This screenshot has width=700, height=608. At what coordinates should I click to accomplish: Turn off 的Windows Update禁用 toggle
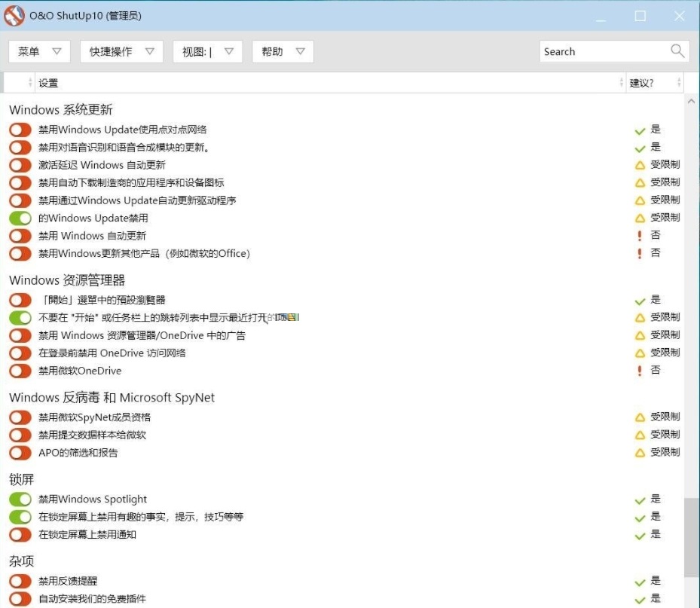[20, 218]
